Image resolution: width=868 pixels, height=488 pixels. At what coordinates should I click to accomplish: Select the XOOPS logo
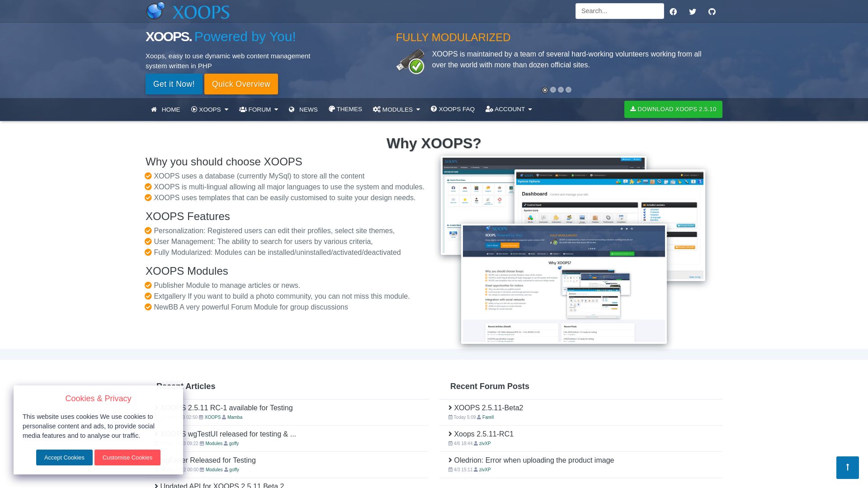pos(187,11)
